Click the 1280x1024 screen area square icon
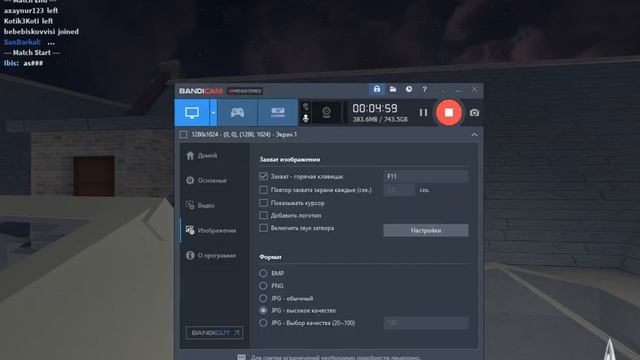 coord(184,134)
